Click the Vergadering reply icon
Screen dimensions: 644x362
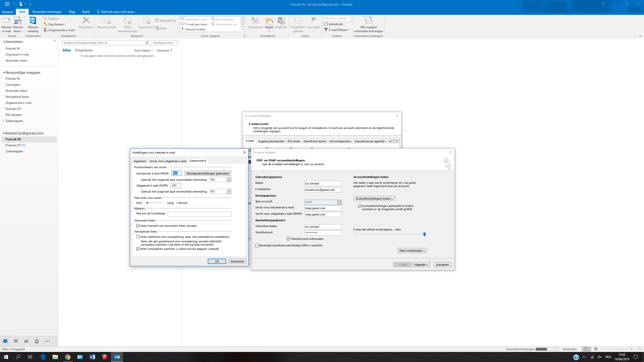tap(165, 21)
